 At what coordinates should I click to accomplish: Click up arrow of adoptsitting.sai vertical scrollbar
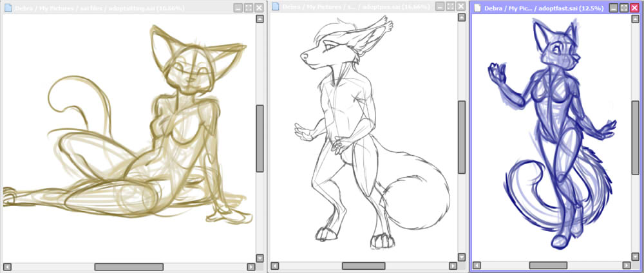260,19
